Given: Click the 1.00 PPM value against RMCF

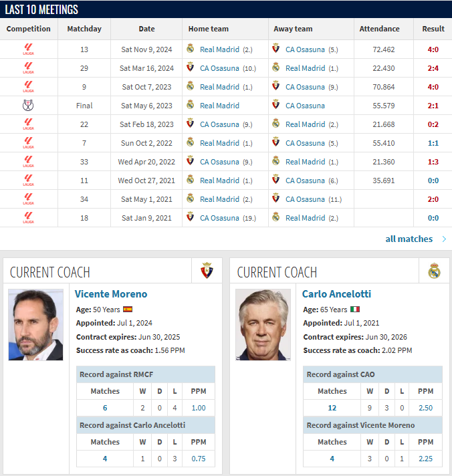Looking at the screenshot, I should coord(199,408).
